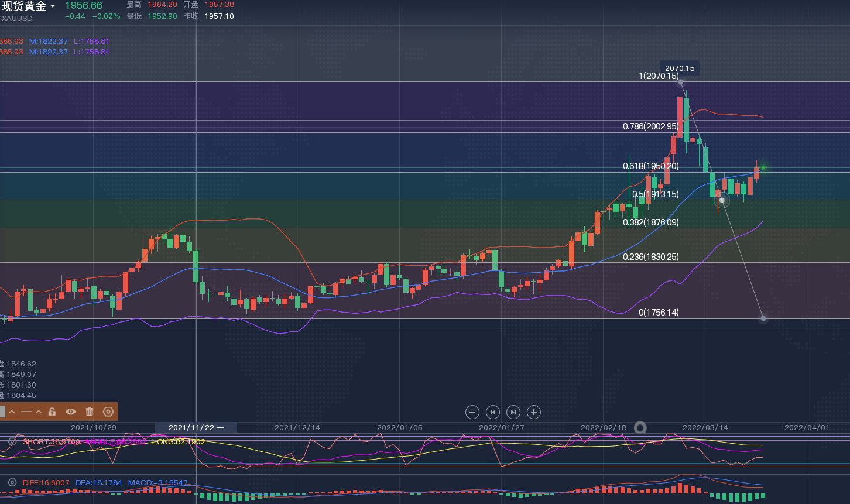Expand the line style dropdown in orange toolbar
The height and width of the screenshot is (504, 850).
coord(39,412)
